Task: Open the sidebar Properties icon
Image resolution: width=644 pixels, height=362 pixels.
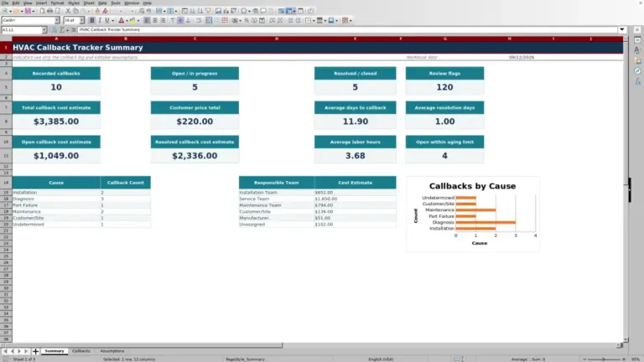Action: click(637, 40)
